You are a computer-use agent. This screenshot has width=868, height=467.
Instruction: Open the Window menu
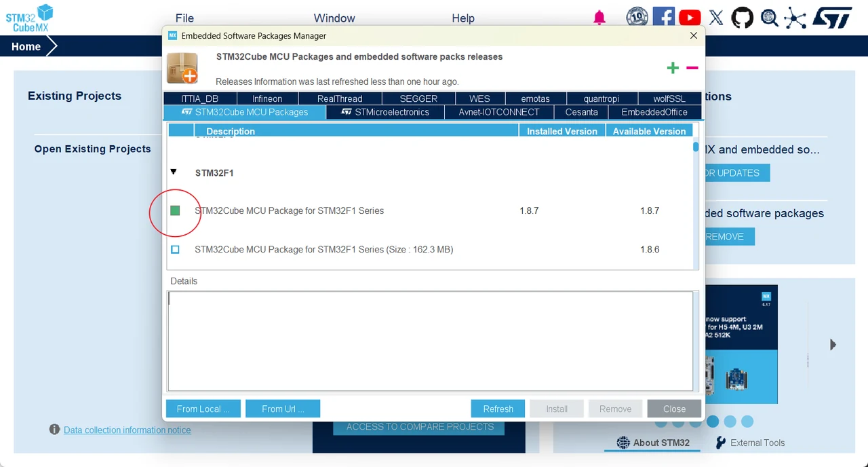tap(334, 18)
